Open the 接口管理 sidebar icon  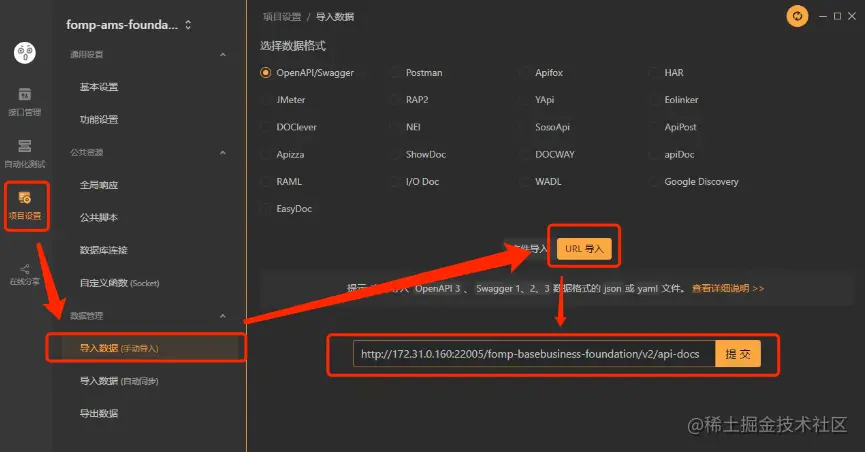click(x=24, y=102)
